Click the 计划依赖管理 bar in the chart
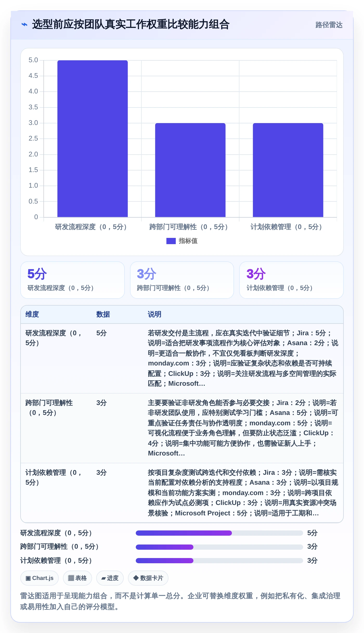Image resolution: width=364 pixels, height=633 pixels. pyautogui.click(x=288, y=170)
